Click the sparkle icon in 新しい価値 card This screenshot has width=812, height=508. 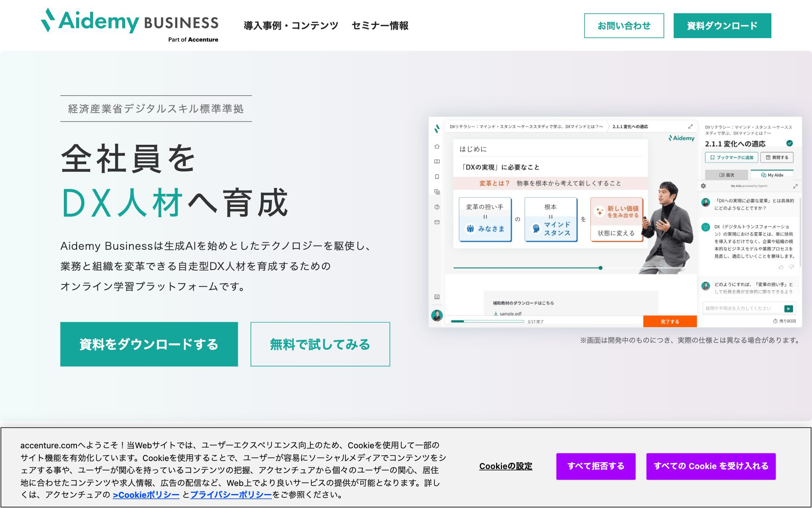(x=600, y=211)
